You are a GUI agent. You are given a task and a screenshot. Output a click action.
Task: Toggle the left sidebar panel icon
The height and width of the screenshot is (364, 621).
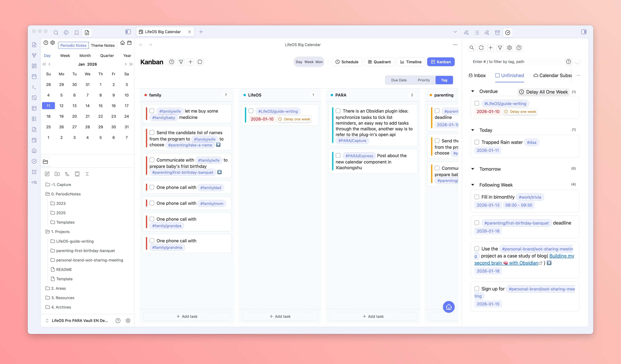(x=128, y=32)
